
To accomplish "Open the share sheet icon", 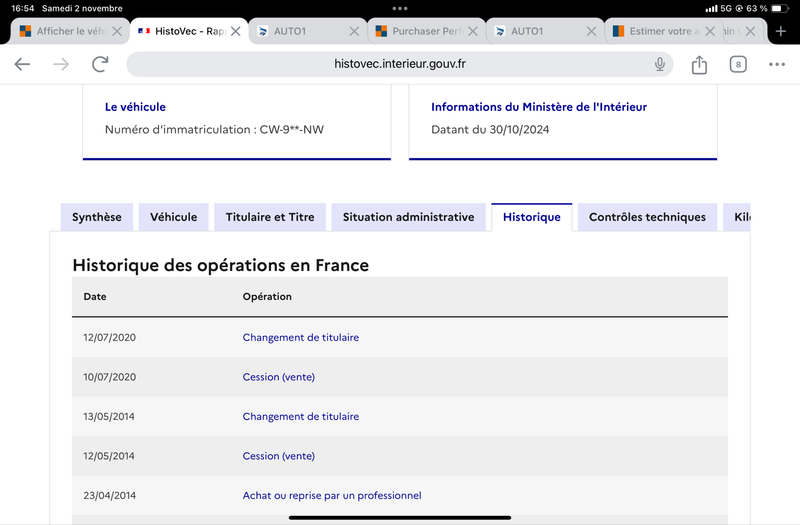I will (x=699, y=64).
